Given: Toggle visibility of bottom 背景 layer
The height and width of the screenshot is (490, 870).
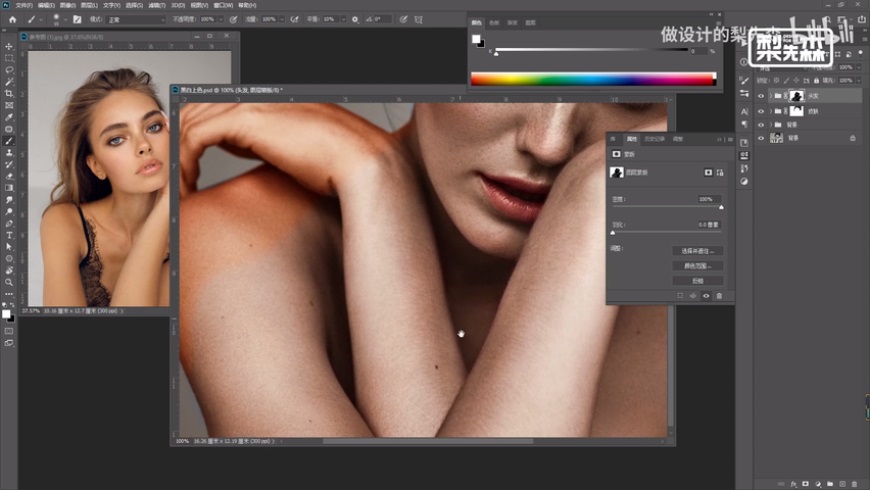Looking at the screenshot, I should pyautogui.click(x=761, y=139).
